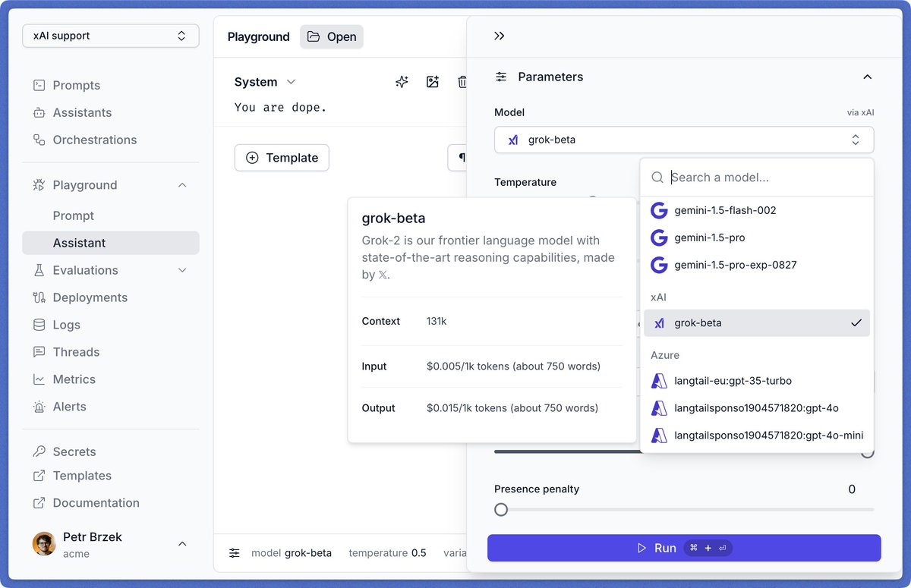This screenshot has width=911, height=588.
Task: Click Petr Brzek's avatar picture
Action: (44, 544)
